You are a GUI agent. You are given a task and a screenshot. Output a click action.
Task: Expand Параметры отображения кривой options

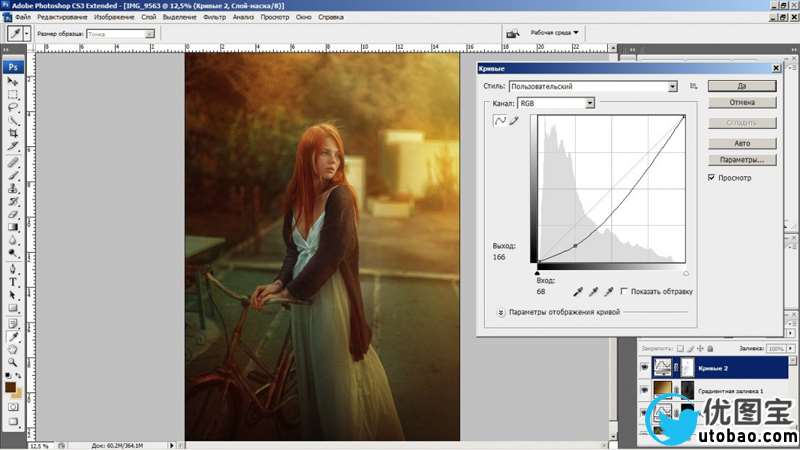tap(501, 312)
